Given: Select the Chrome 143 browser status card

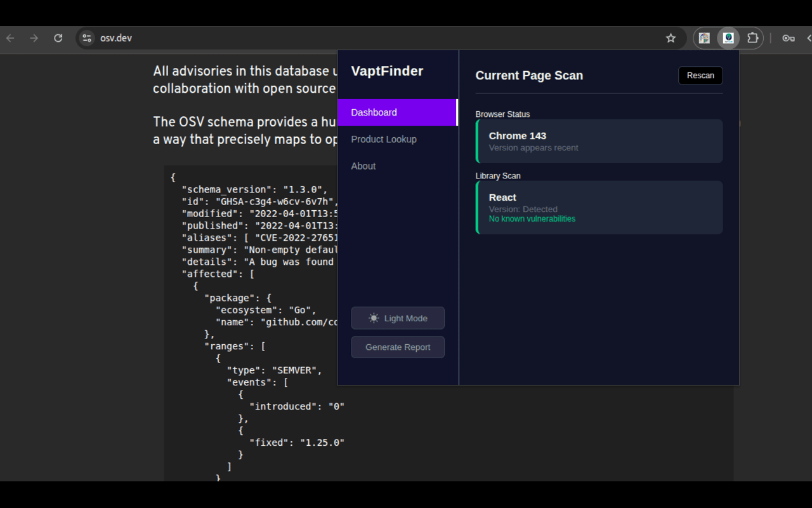Looking at the screenshot, I should click(x=599, y=141).
